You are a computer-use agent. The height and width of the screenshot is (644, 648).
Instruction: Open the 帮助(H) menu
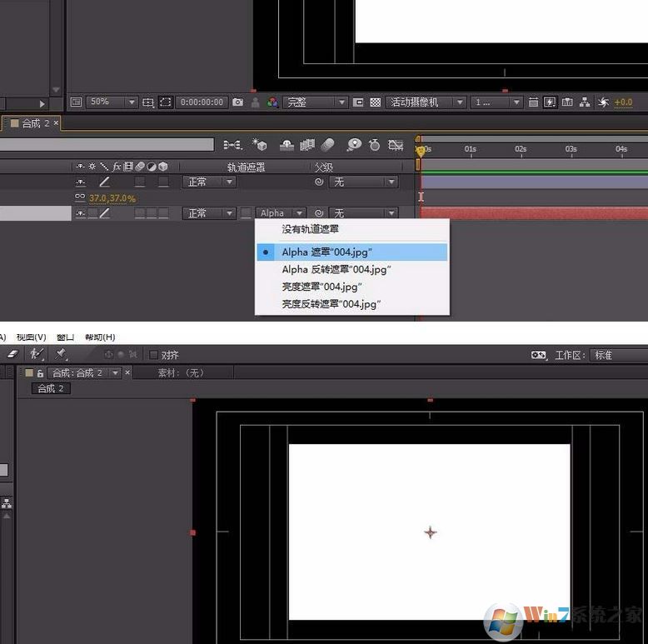point(99,337)
